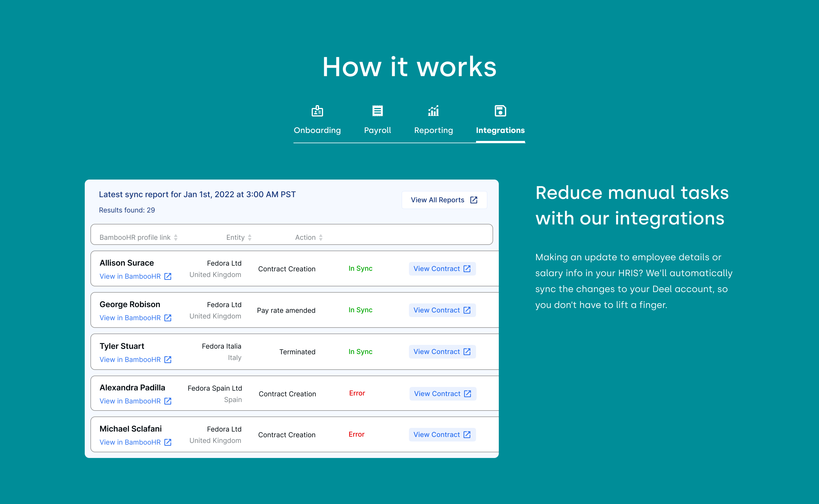View Contract for Alexandra Padilla
This screenshot has width=819, height=504.
click(x=443, y=394)
